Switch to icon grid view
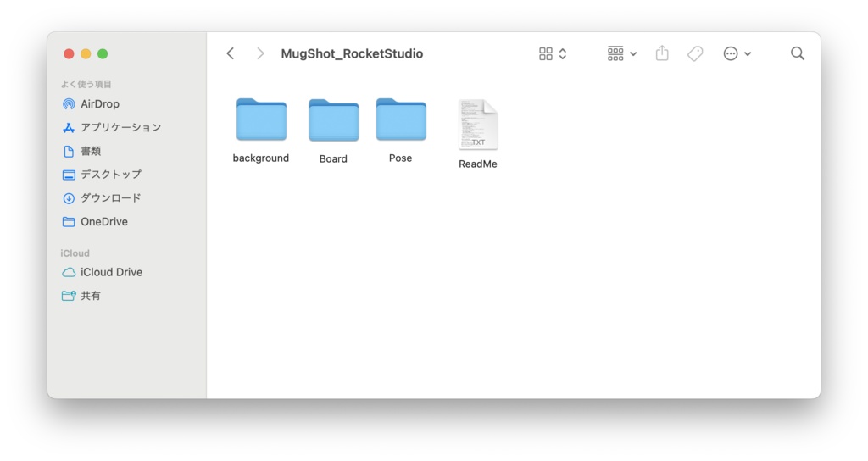The width and height of the screenshot is (868, 461). pos(546,53)
